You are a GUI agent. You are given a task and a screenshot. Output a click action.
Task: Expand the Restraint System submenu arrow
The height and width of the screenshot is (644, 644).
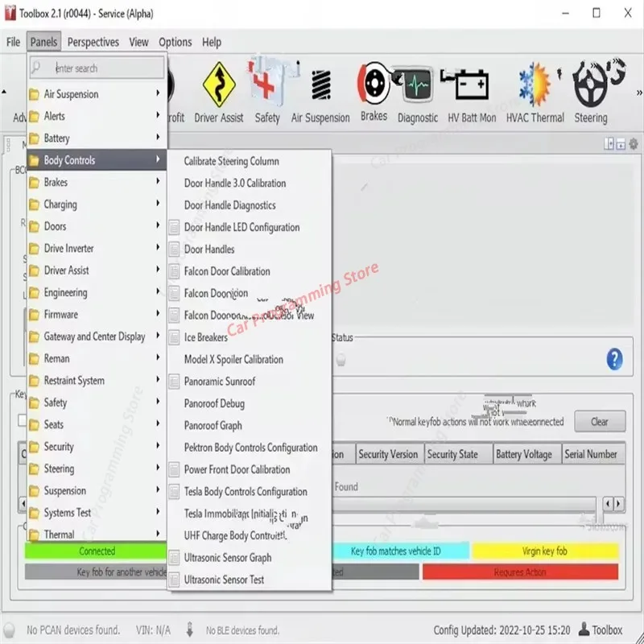158,379
